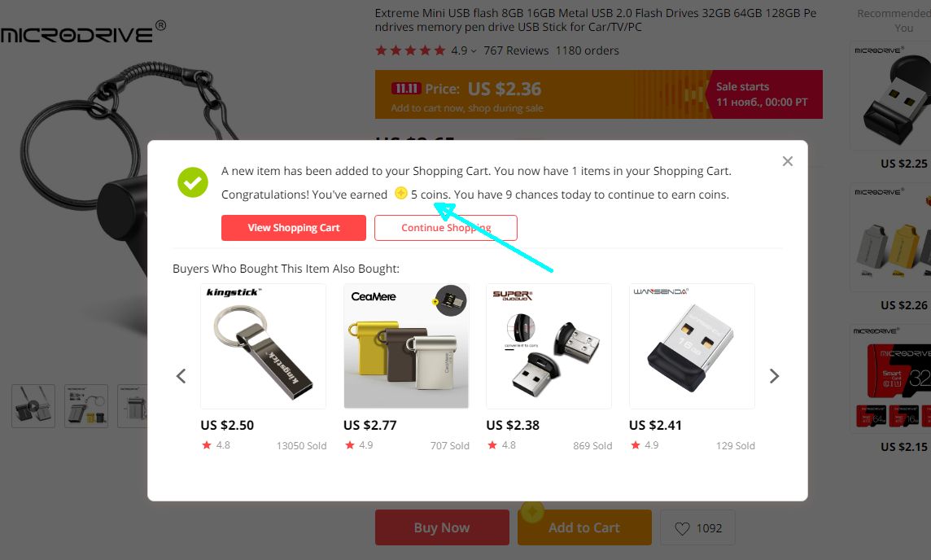Show next recommended items with right arrow
The width and height of the screenshot is (931, 560).
(774, 376)
